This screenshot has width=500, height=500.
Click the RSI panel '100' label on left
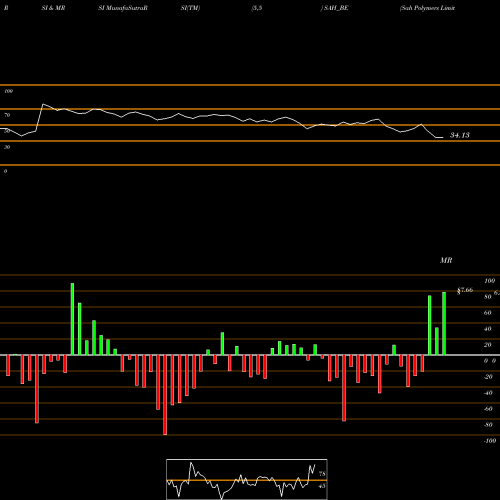8,91
